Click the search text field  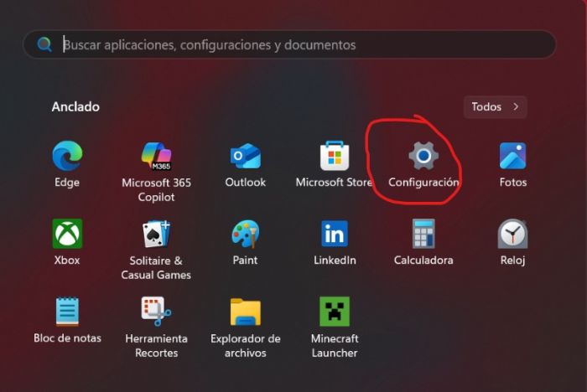[x=302, y=45]
